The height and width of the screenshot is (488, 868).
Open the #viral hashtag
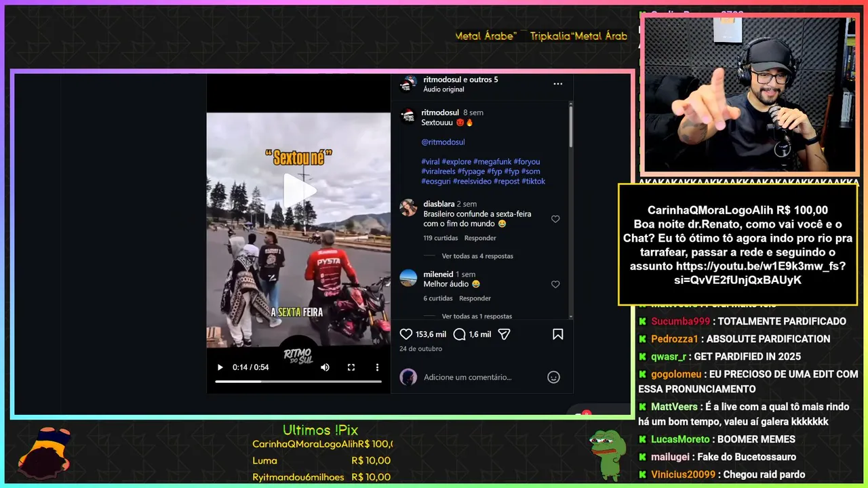431,162
